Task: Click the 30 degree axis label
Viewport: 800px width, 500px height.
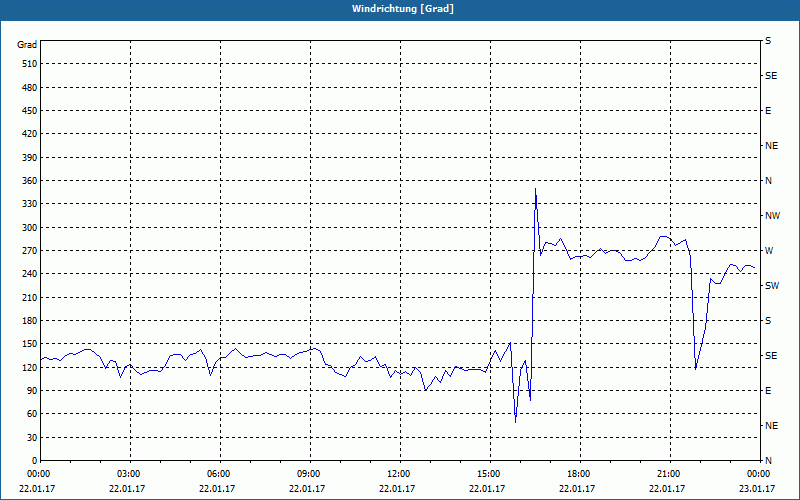Action: (x=32, y=438)
